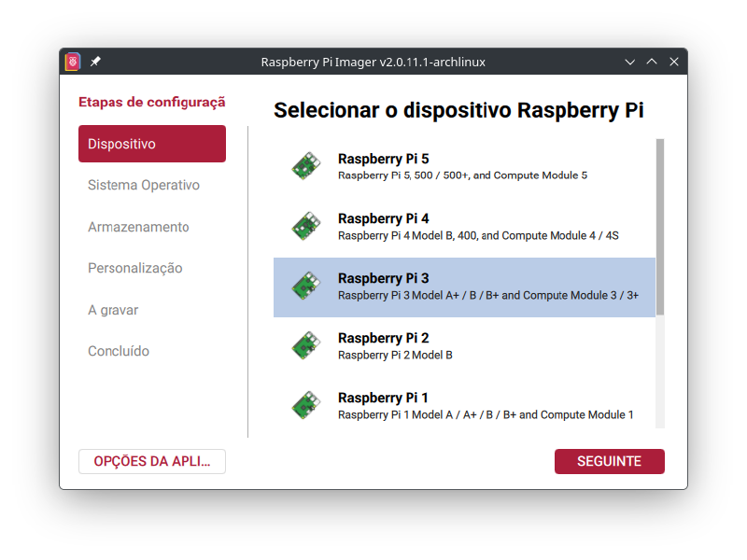Go to the A gravar step

(113, 310)
